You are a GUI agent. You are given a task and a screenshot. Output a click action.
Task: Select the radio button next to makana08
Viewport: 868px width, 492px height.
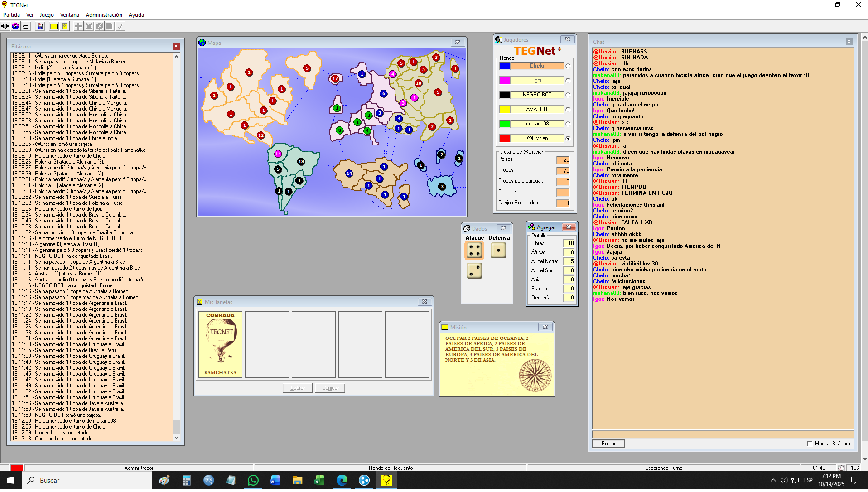[x=568, y=124]
